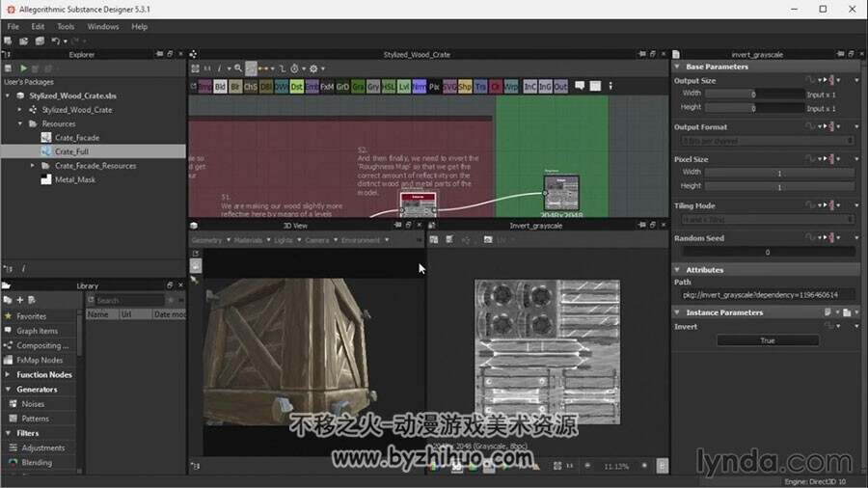Click the Channel Shuffle (ChS) node icon
Image resolution: width=868 pixels, height=488 pixels.
pos(250,86)
